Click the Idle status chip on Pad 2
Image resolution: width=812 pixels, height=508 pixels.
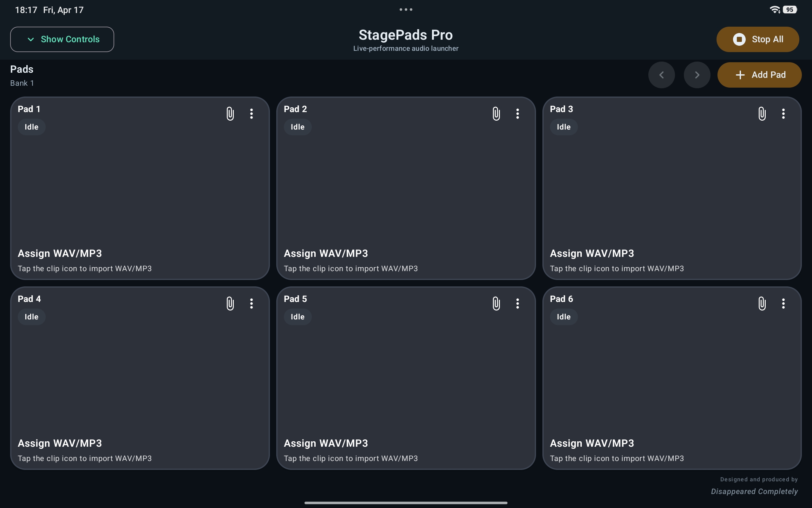point(298,127)
